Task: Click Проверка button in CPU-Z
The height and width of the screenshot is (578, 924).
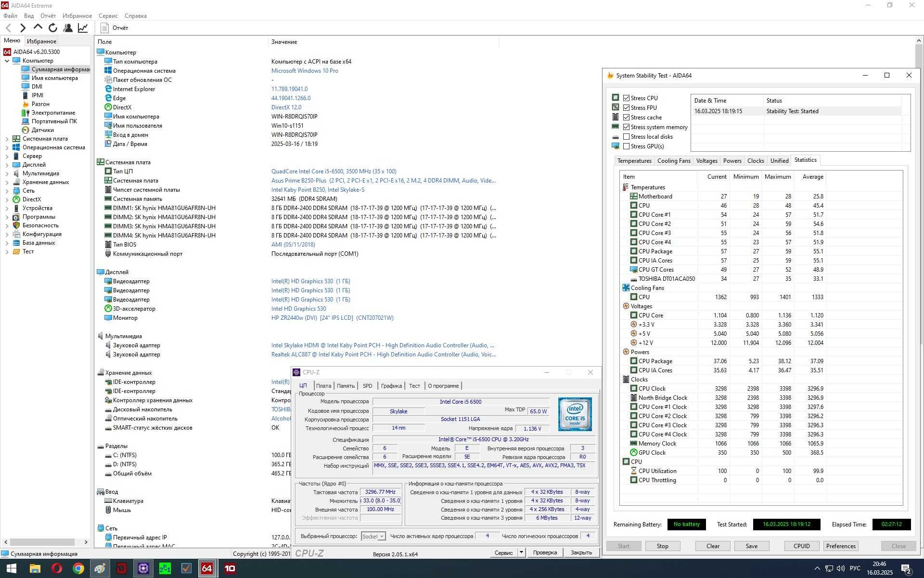Action: (545, 552)
